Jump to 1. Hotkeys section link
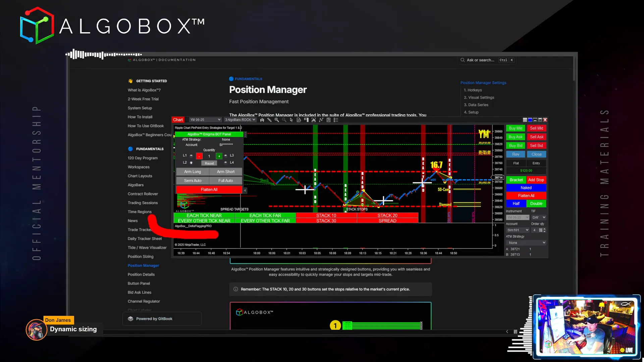644x362 pixels. [x=473, y=90]
